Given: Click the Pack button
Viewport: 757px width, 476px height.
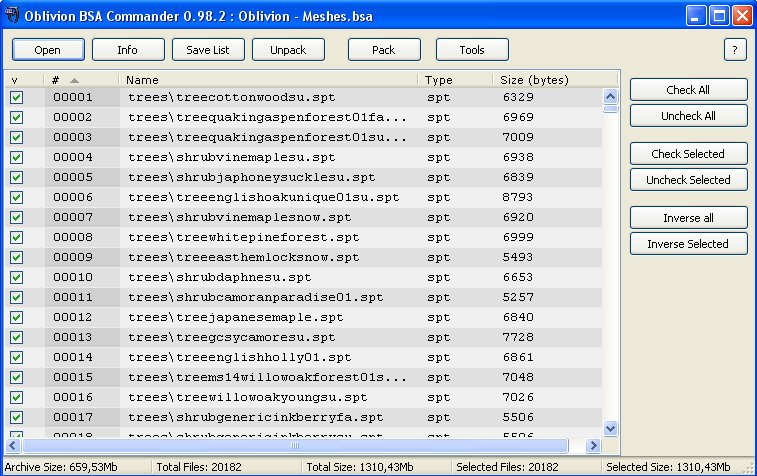Looking at the screenshot, I should [384, 50].
